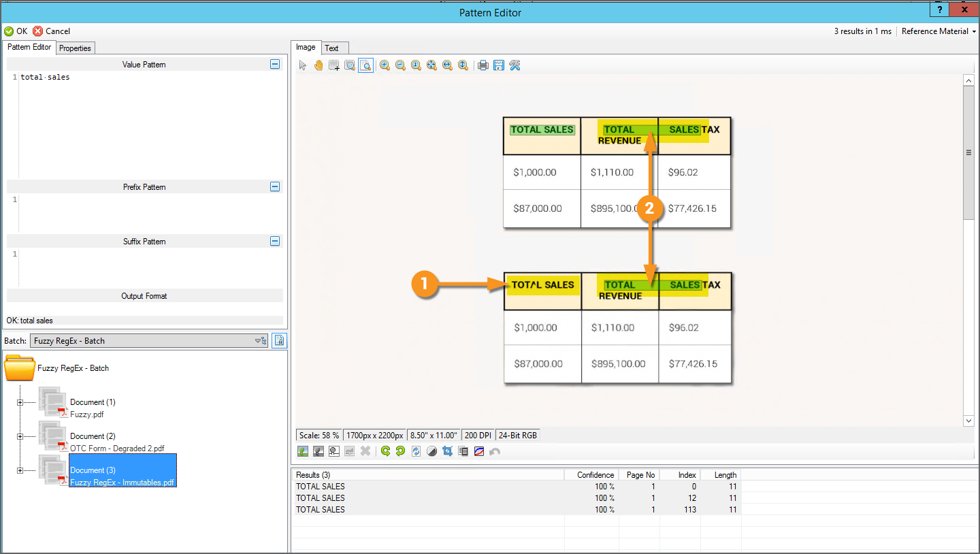Expand the Document (1) tree node
The width and height of the screenshot is (980, 554).
tap(20, 402)
